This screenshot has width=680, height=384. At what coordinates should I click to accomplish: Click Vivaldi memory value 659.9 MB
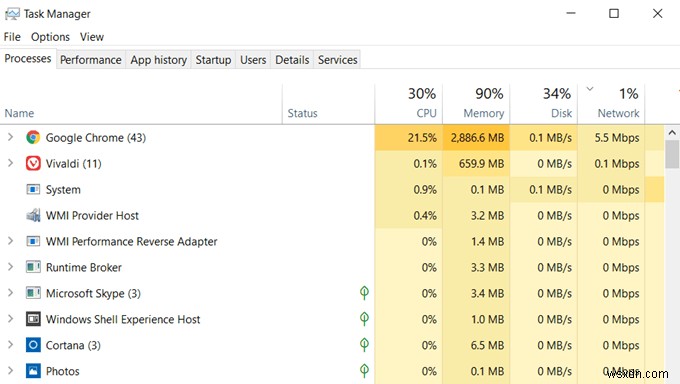(x=481, y=164)
